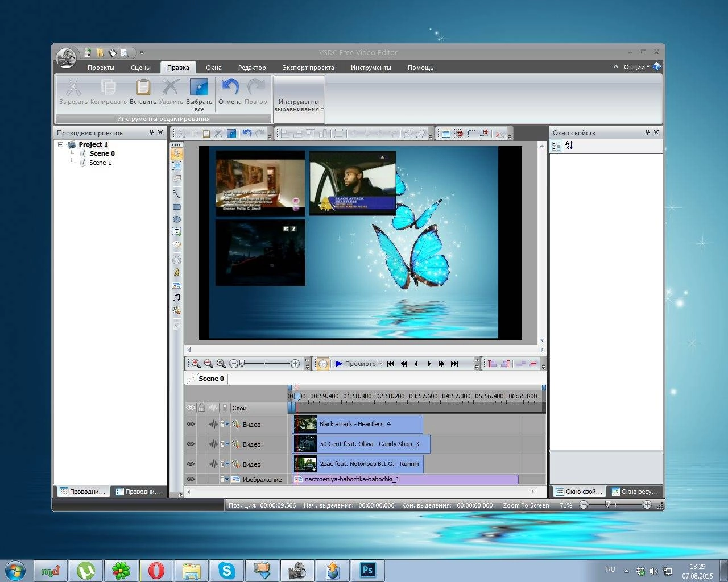Add video with the film reel tool icon

pos(177,310)
